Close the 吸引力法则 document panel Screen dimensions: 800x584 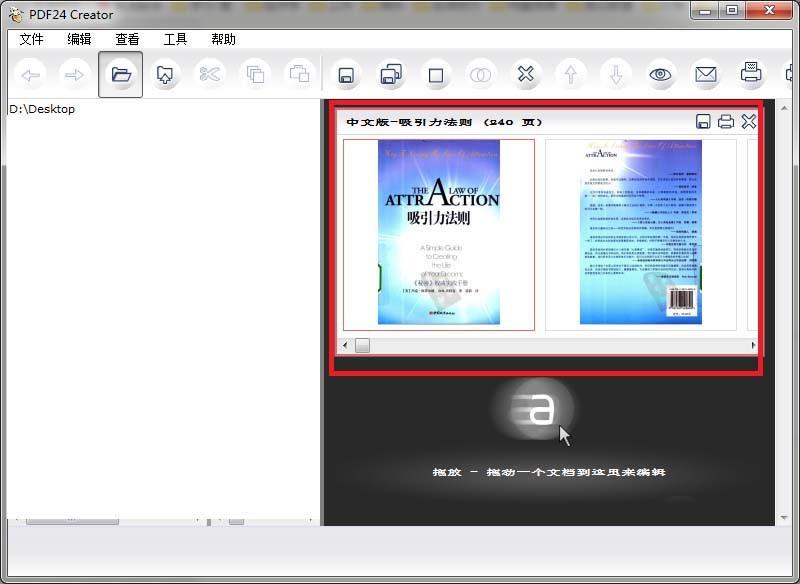[750, 121]
